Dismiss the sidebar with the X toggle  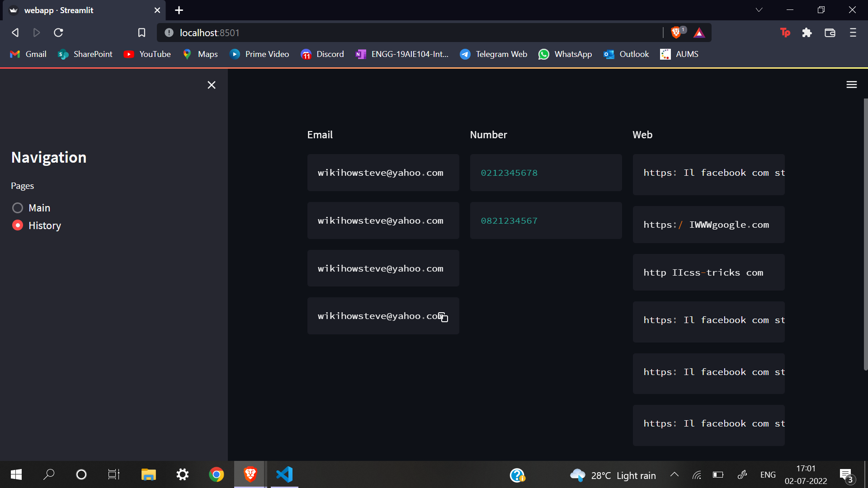click(211, 84)
